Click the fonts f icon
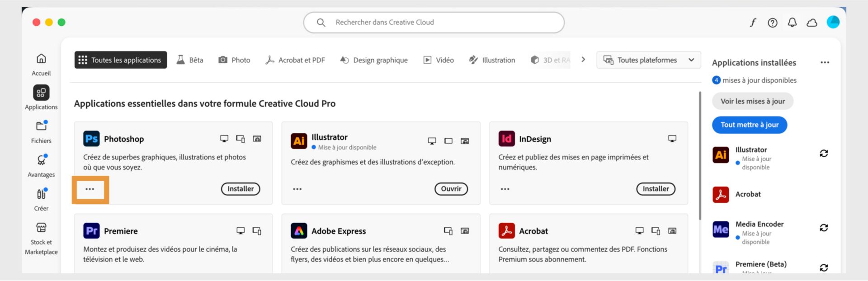This screenshot has height=281, width=868. click(753, 22)
